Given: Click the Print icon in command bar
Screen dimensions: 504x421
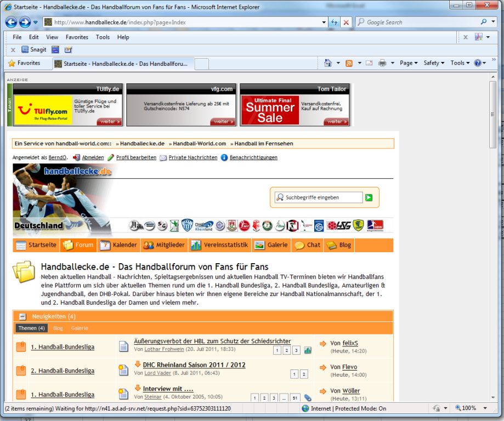Looking at the screenshot, I should pyautogui.click(x=382, y=63).
